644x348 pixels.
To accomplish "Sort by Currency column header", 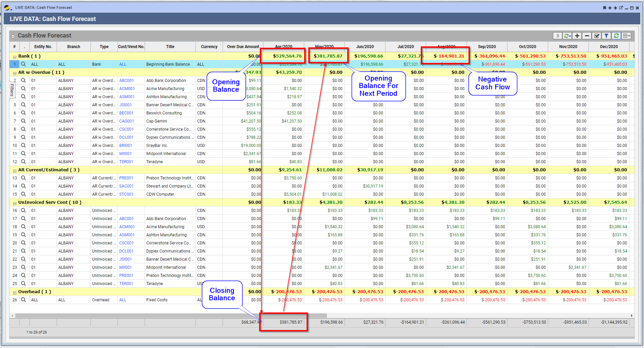I will coord(209,47).
